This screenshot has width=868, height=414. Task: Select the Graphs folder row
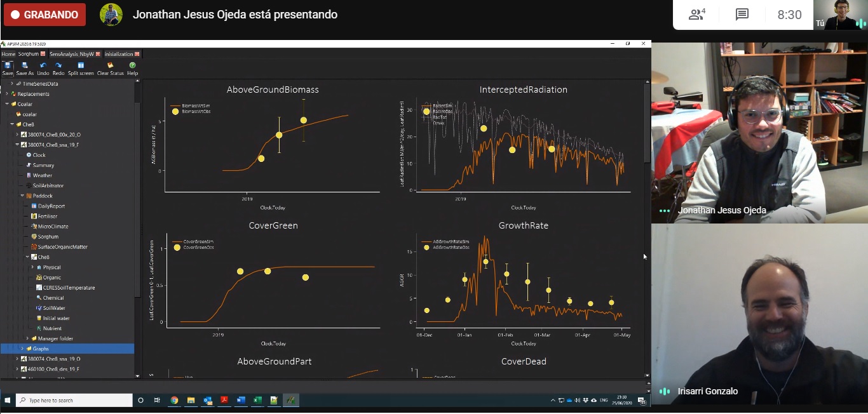pyautogui.click(x=67, y=349)
